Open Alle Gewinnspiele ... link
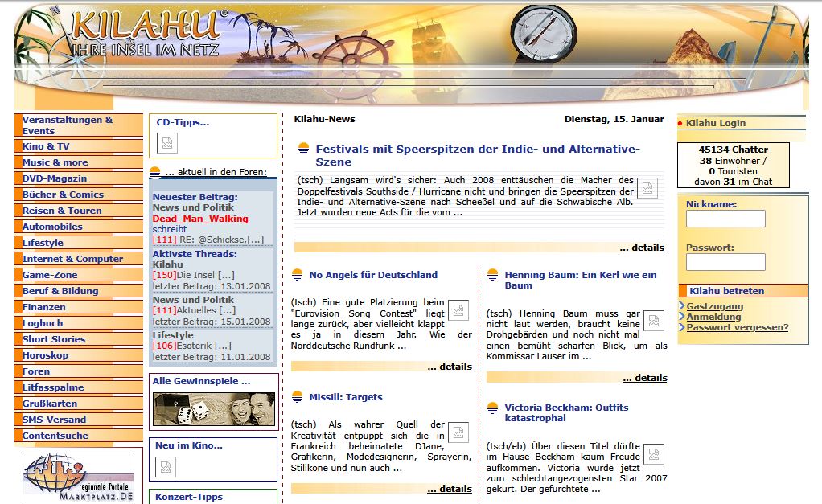The image size is (822, 504). [201, 381]
